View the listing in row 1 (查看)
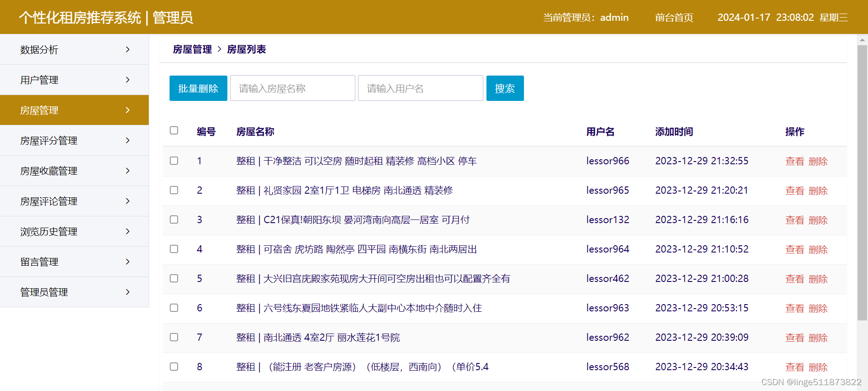868x391 pixels. pyautogui.click(x=795, y=161)
